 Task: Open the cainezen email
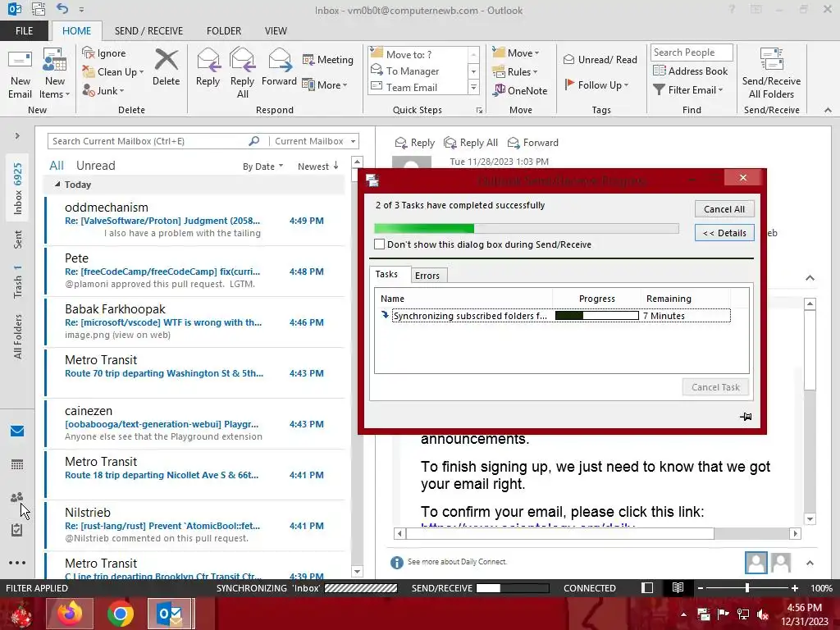pos(195,424)
